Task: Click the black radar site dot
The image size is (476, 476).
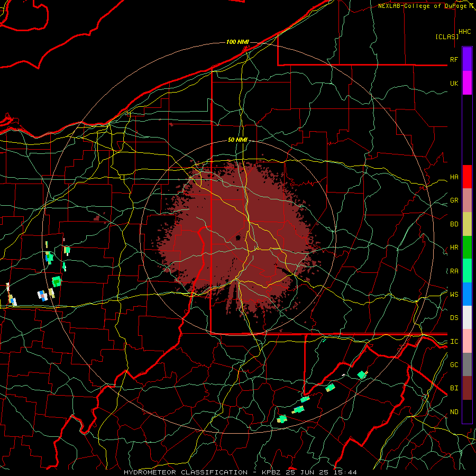Action: 238,237
